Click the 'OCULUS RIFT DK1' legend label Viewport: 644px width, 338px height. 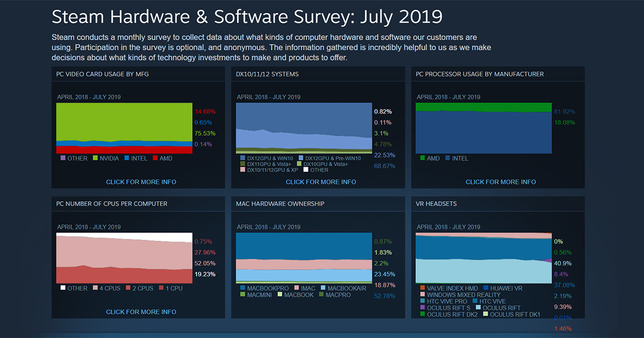[x=515, y=314]
